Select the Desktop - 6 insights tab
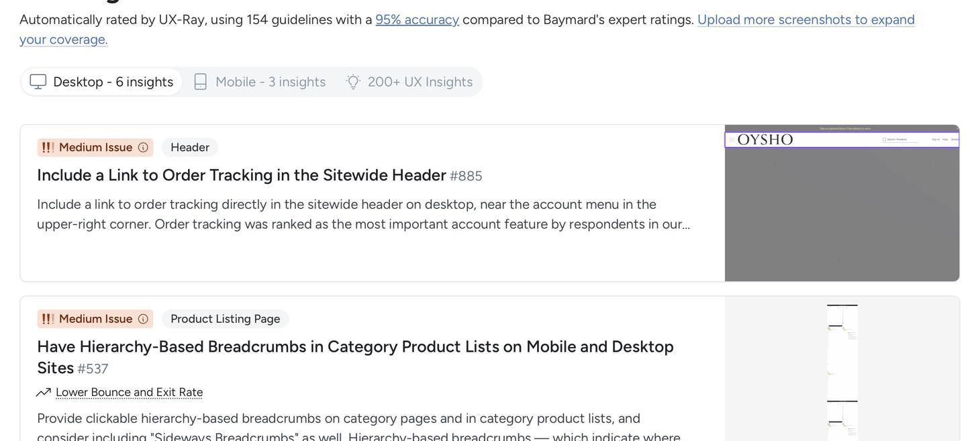This screenshot has height=441, width=980. (102, 82)
